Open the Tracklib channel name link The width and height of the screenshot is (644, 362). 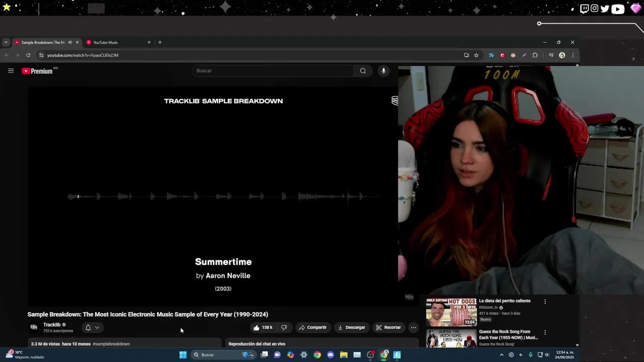52,325
